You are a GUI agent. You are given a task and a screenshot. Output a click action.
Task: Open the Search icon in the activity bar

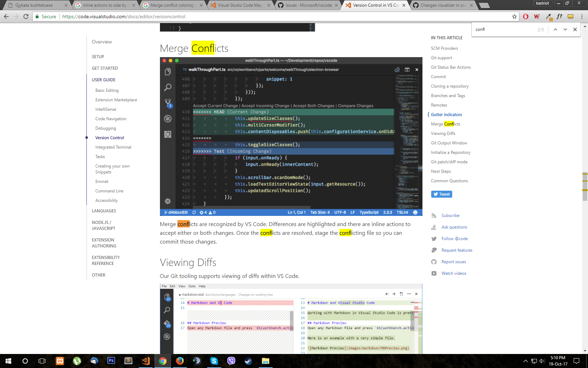pos(168,87)
